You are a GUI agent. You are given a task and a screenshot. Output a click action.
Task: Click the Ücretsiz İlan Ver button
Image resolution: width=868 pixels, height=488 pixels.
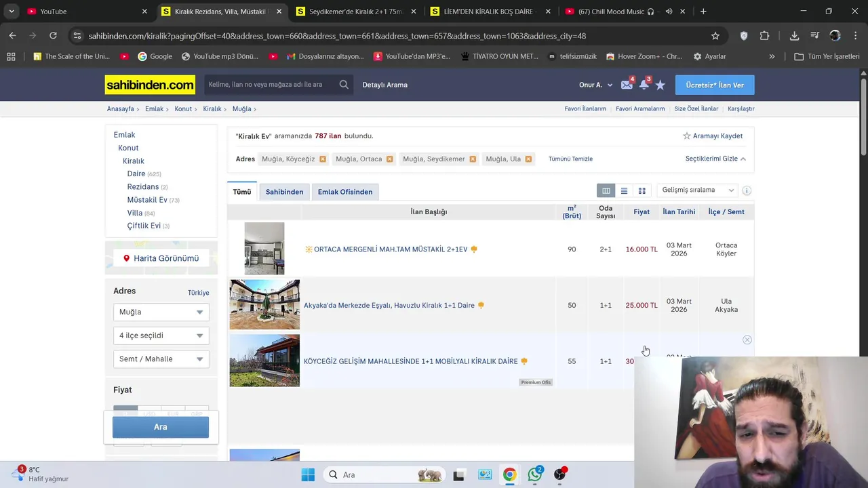[715, 85]
